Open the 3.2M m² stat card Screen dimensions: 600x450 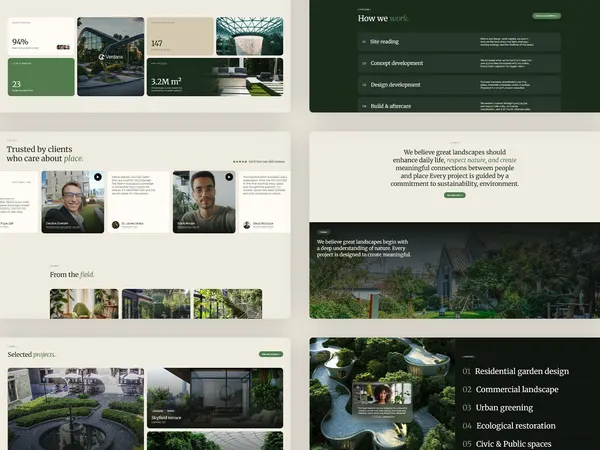point(215,77)
